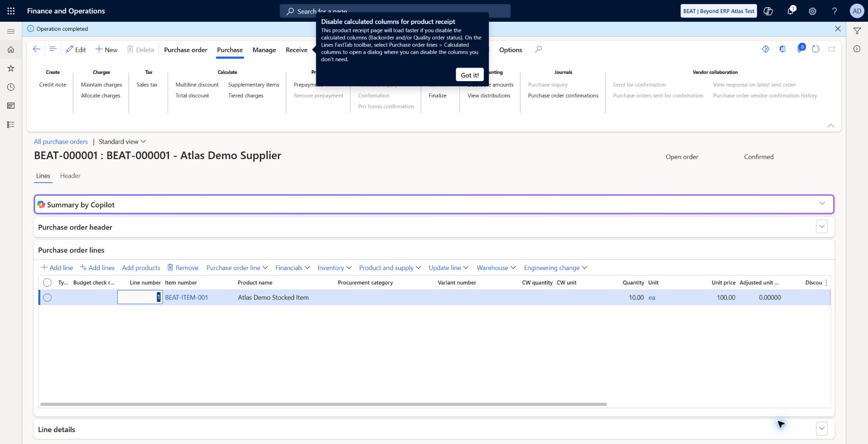Screen dimensions: 868x444
Task: Refresh the page with the refresh icon
Action: pos(815,49)
